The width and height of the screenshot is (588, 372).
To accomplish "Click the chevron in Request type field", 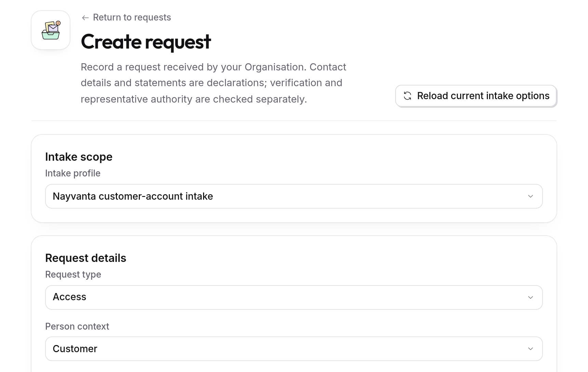I will click(x=531, y=297).
